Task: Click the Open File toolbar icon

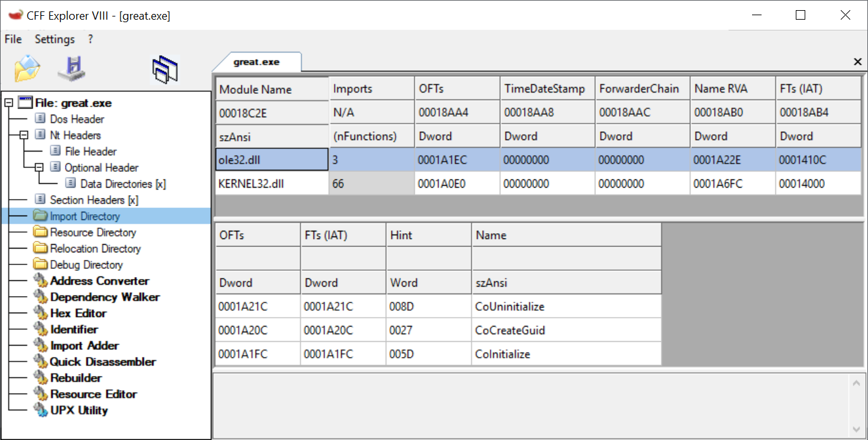Action: [27, 68]
